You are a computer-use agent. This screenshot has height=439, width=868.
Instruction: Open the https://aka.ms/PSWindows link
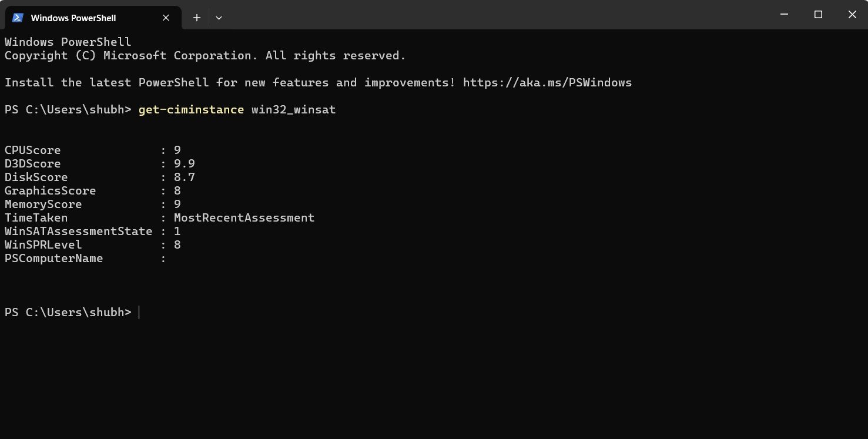coord(547,83)
